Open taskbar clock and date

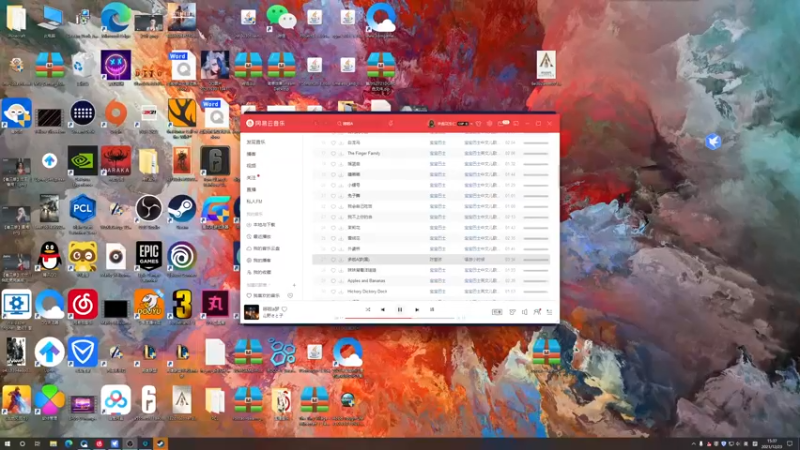coord(772,444)
